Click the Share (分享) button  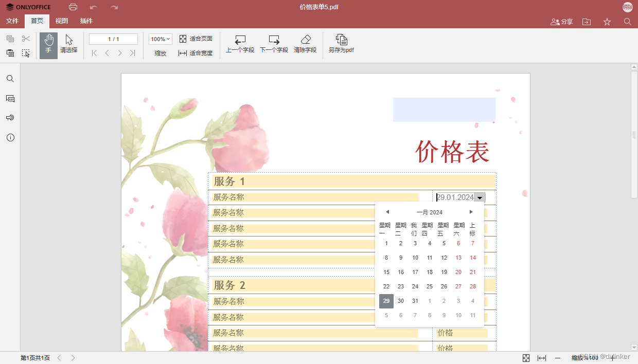(561, 22)
